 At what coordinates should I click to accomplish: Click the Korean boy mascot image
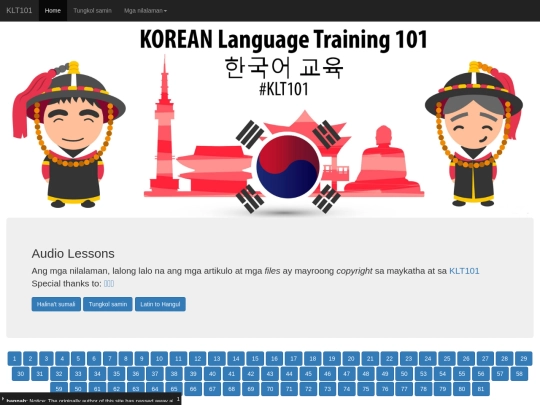pyautogui.click(x=69, y=134)
